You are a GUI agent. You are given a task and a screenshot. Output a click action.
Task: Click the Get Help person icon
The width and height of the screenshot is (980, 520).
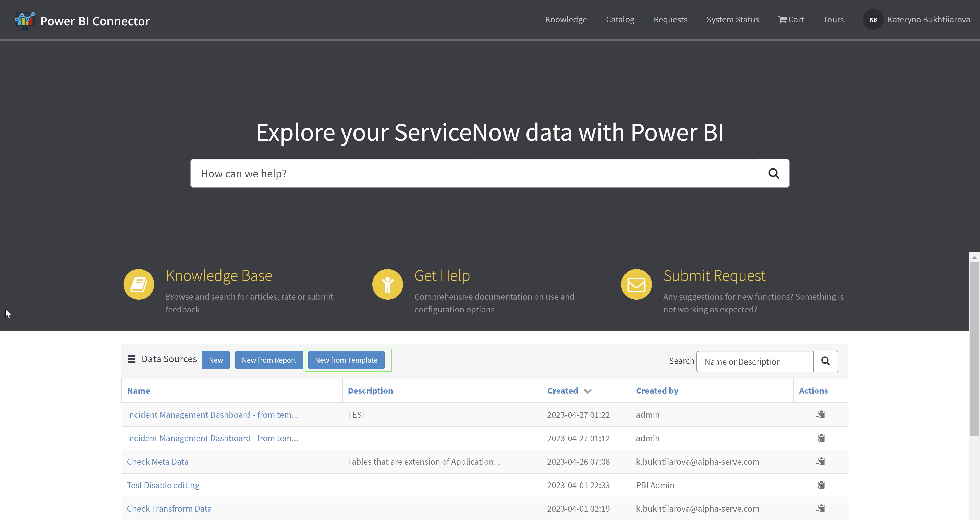(387, 284)
